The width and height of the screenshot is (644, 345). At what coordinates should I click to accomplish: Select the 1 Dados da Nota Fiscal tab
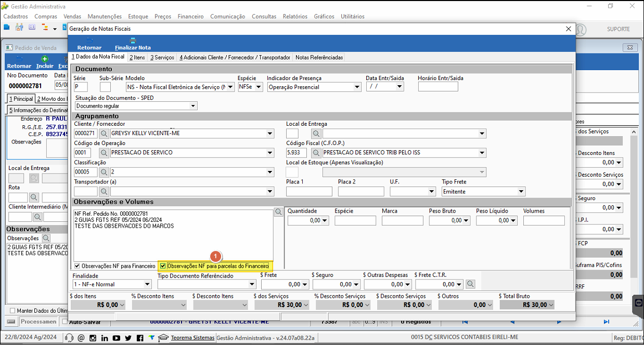pos(98,57)
